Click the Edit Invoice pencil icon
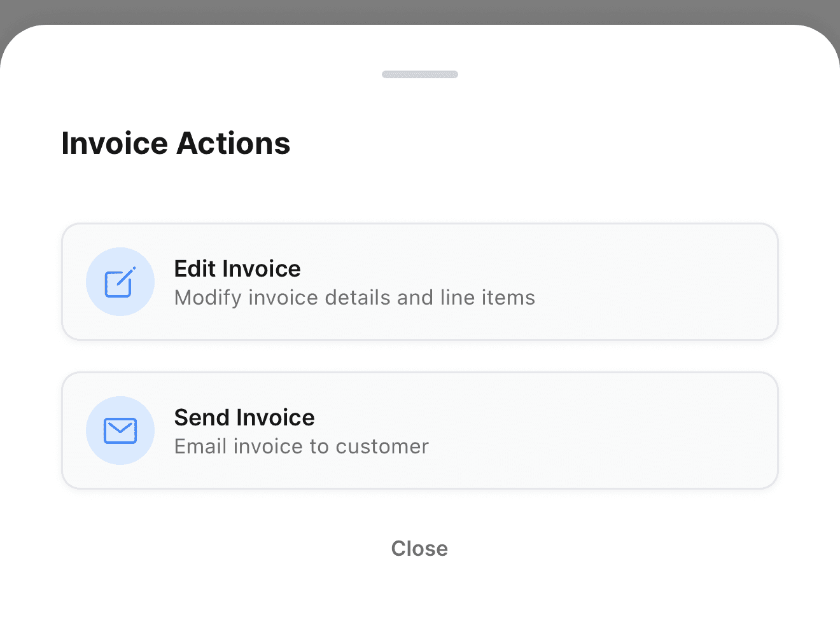 click(120, 282)
